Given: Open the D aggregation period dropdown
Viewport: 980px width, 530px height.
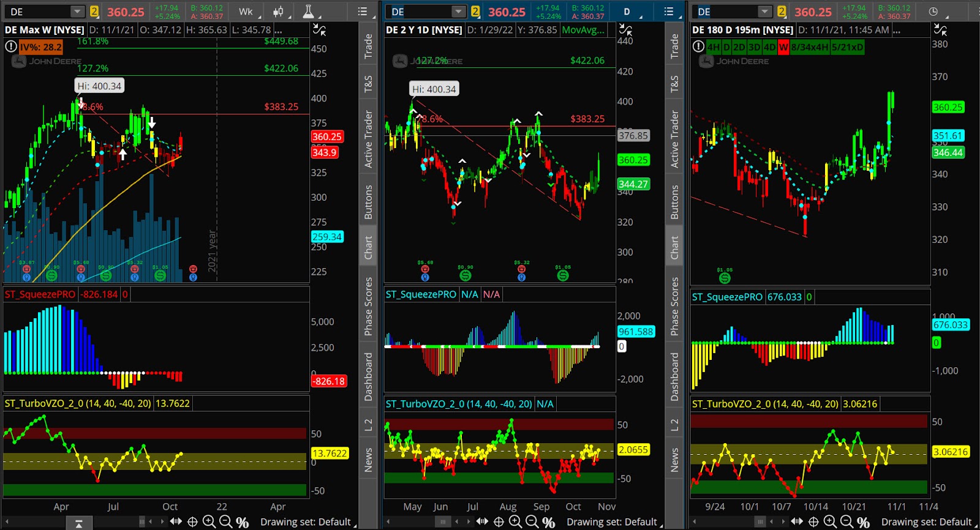Looking at the screenshot, I should tap(630, 11).
